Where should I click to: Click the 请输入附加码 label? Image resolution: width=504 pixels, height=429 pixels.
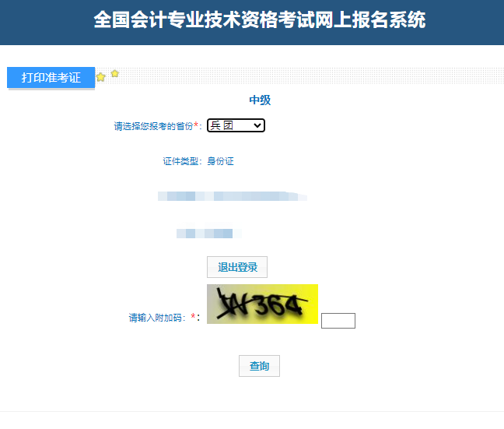155,318
